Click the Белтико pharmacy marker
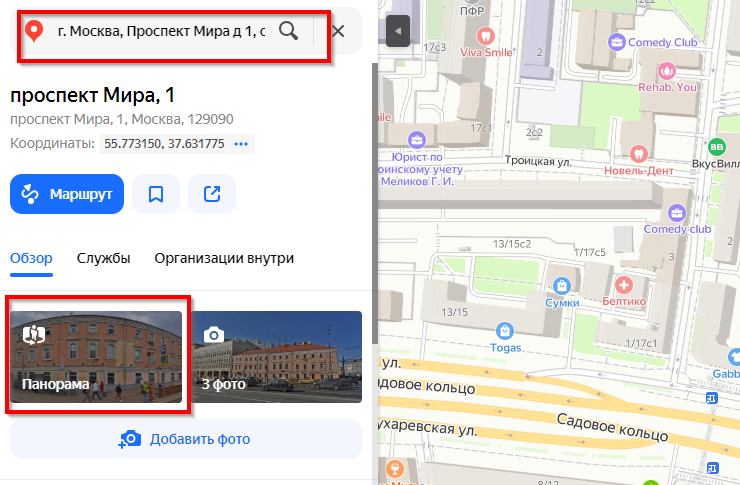This screenshot has height=485, width=740. pyautogui.click(x=626, y=284)
